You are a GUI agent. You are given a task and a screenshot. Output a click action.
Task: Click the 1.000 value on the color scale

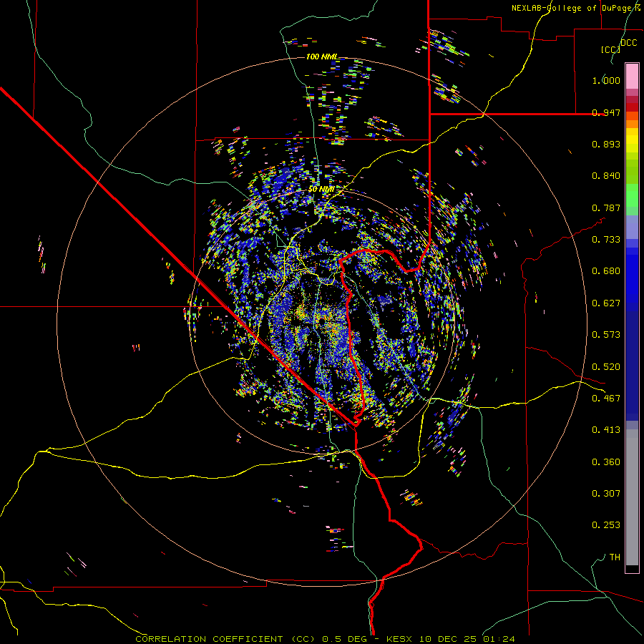pos(606,80)
